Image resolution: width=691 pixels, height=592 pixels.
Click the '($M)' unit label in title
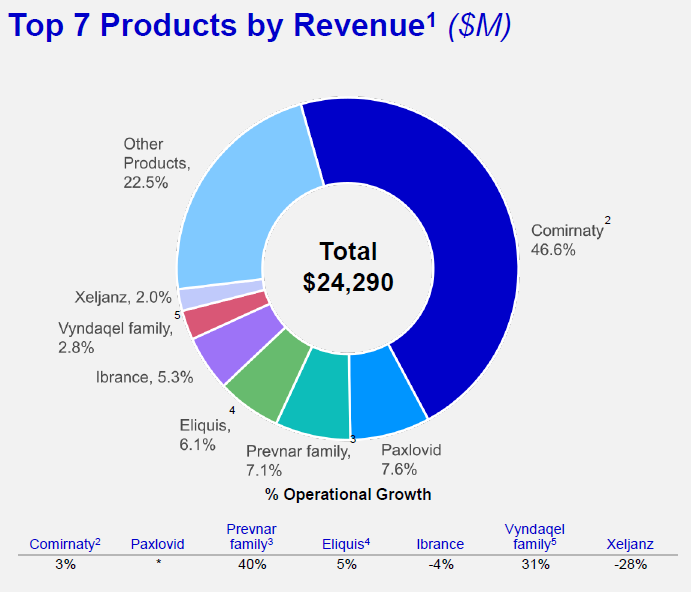click(x=479, y=26)
